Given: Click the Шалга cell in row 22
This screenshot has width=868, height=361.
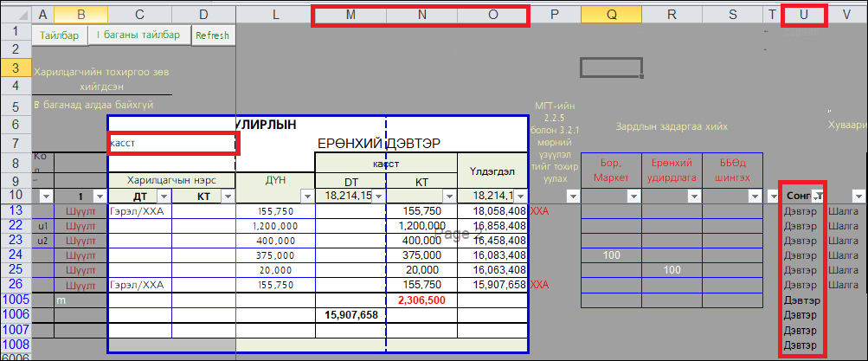Looking at the screenshot, I should point(845,225).
